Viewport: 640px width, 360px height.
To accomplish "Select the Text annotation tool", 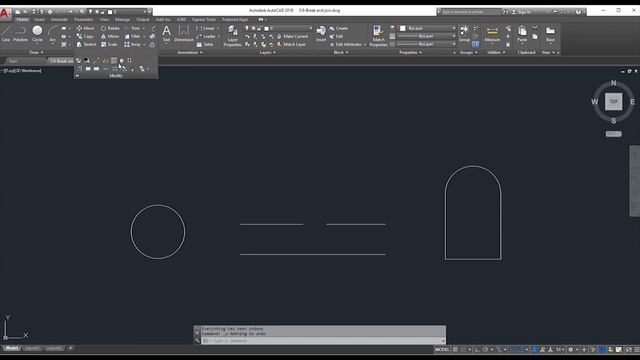I will [166, 33].
